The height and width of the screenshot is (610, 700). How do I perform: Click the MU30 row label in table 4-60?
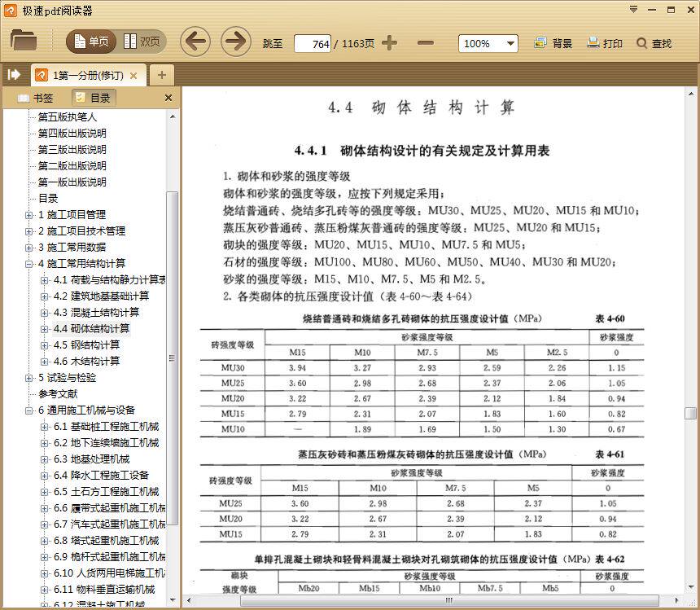(233, 368)
